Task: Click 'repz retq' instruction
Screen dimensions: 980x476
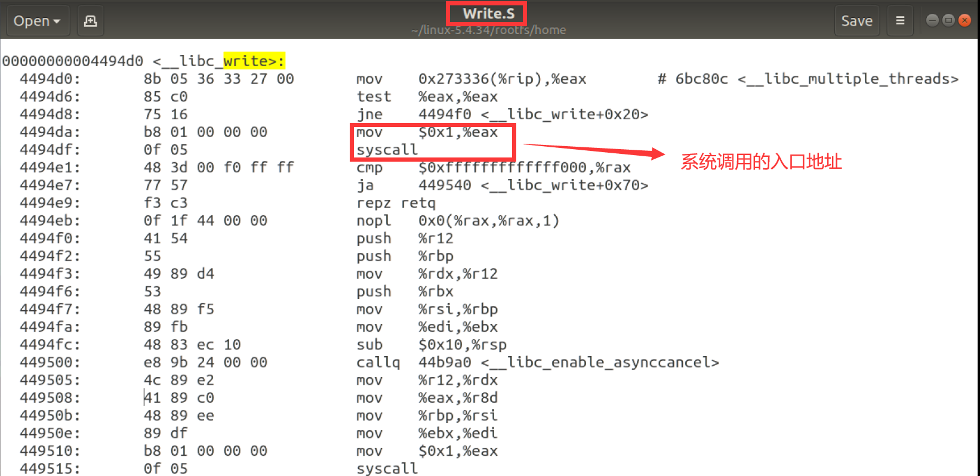Action: pyautogui.click(x=396, y=203)
